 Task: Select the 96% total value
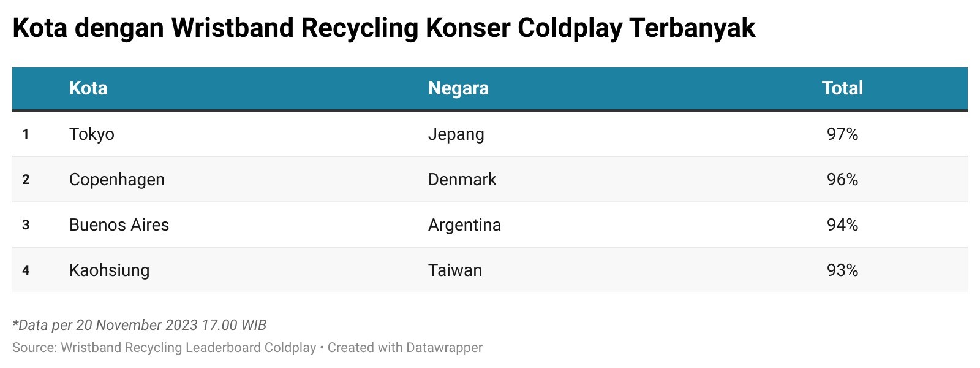(x=842, y=180)
